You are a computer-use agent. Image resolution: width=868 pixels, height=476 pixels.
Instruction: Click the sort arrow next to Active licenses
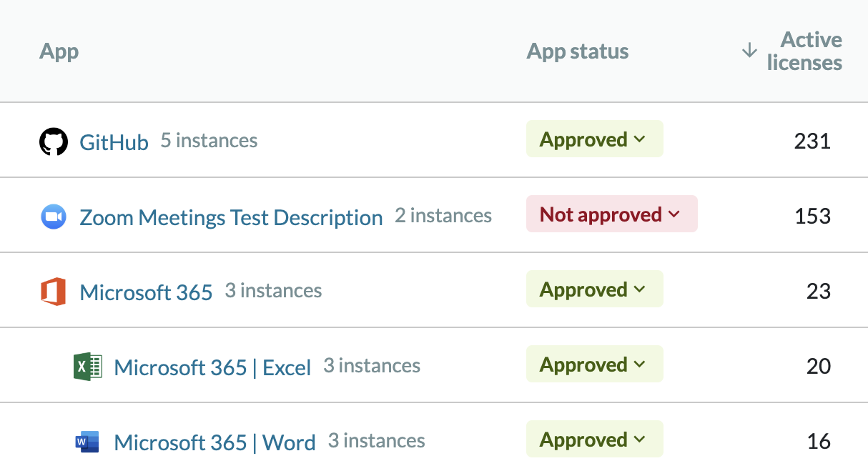[749, 51]
